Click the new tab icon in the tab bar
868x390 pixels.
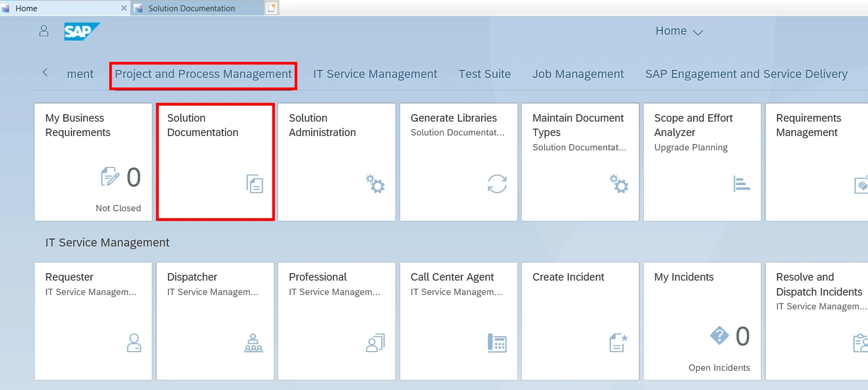272,8
